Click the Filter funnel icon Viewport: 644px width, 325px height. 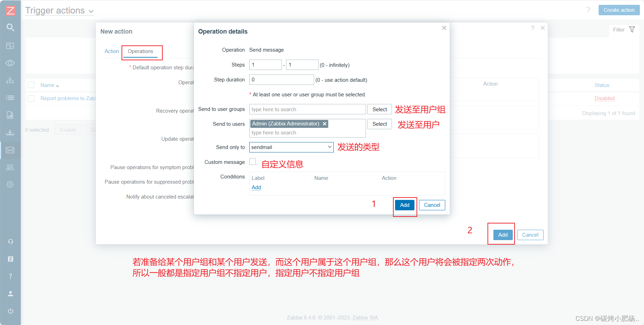[x=632, y=29]
